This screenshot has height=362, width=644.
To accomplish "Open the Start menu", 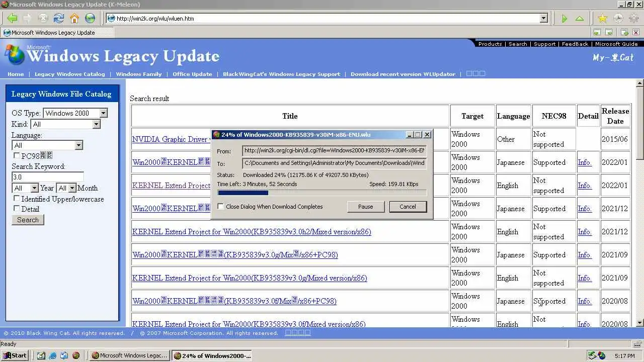I will click(15, 355).
